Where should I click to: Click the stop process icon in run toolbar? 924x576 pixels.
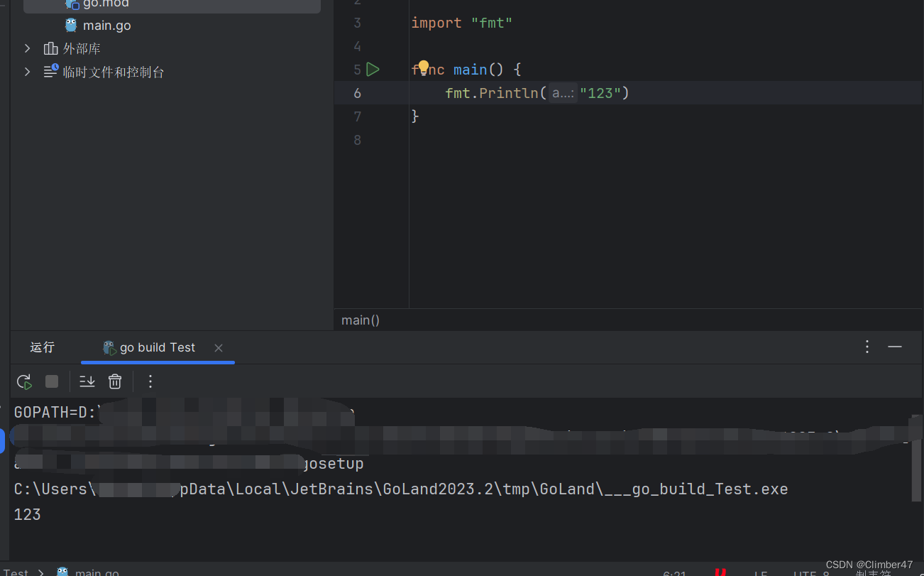click(x=51, y=381)
